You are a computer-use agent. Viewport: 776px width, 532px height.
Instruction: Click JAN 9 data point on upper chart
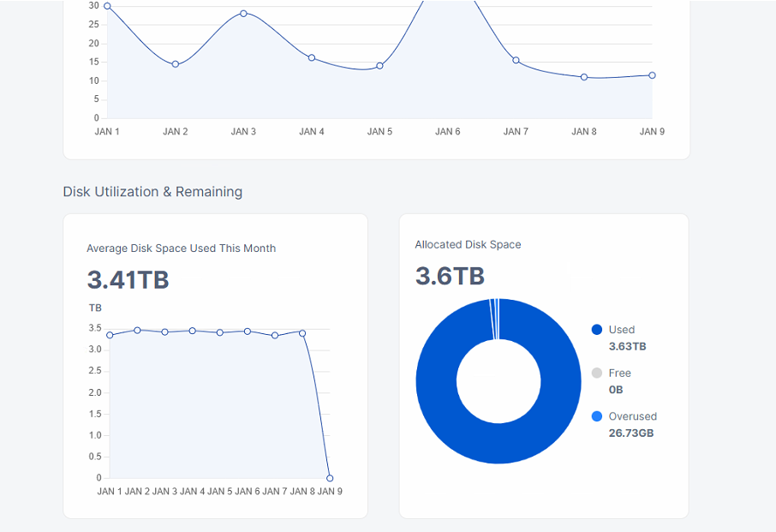(x=652, y=75)
